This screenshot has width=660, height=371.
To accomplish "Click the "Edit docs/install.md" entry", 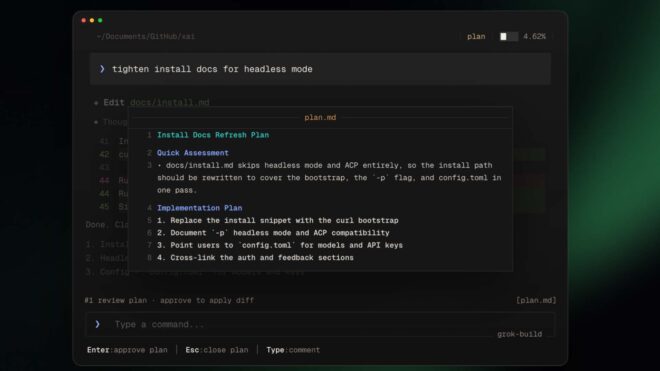I will click(x=152, y=102).
